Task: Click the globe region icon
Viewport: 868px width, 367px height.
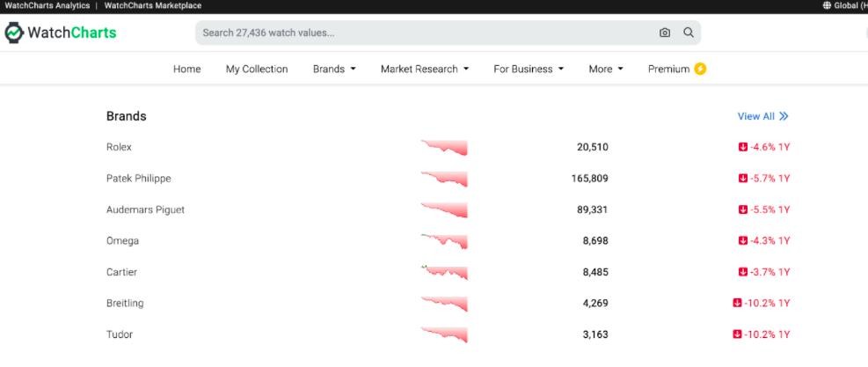Action: (827, 5)
